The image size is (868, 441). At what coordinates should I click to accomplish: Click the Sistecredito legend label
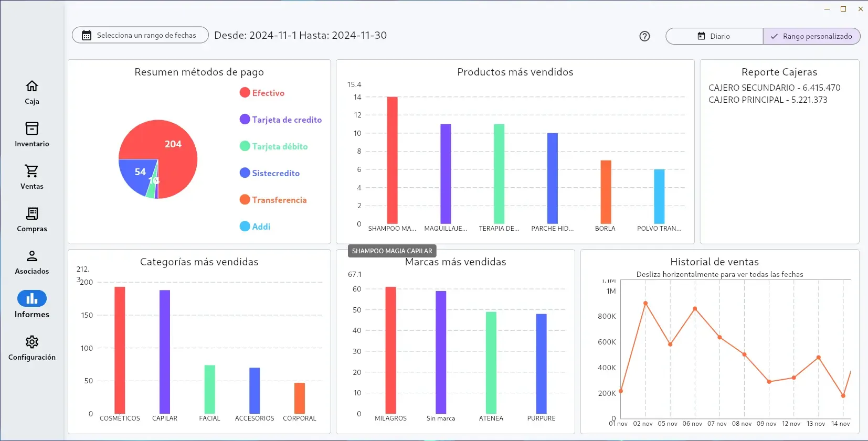point(276,173)
